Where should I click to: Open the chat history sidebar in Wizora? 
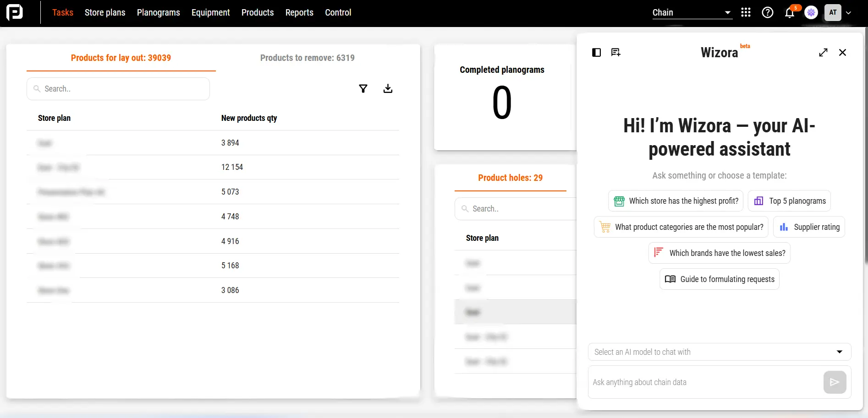[596, 52]
